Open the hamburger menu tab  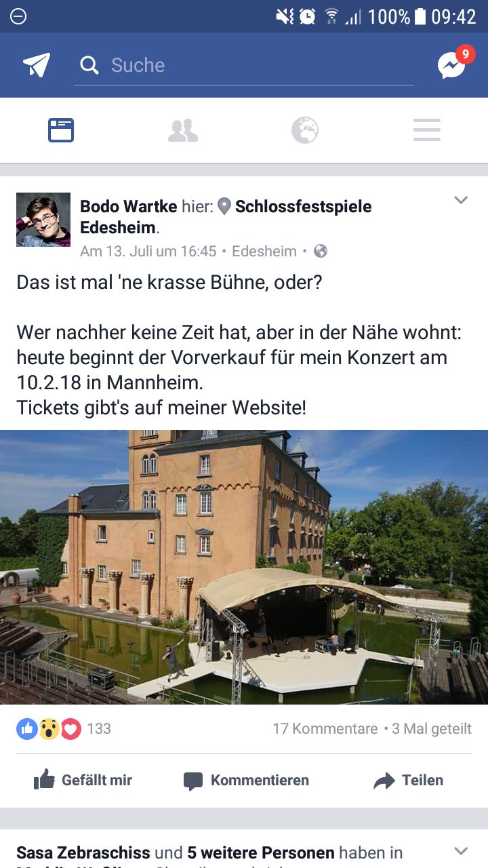[427, 130]
